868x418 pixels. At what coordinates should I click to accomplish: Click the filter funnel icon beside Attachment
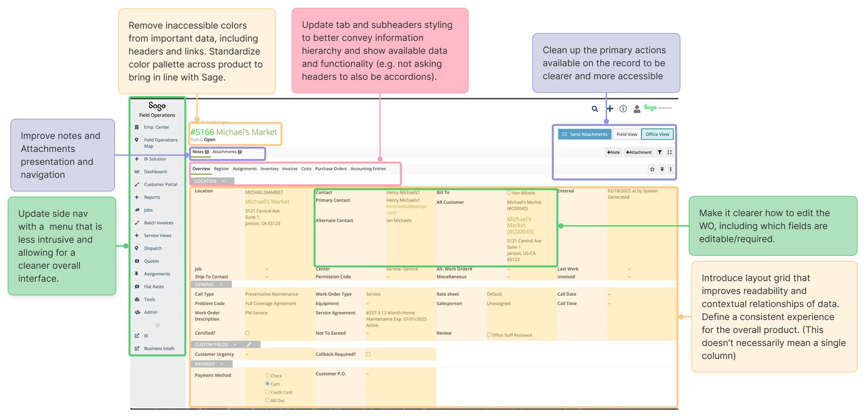pyautogui.click(x=660, y=152)
